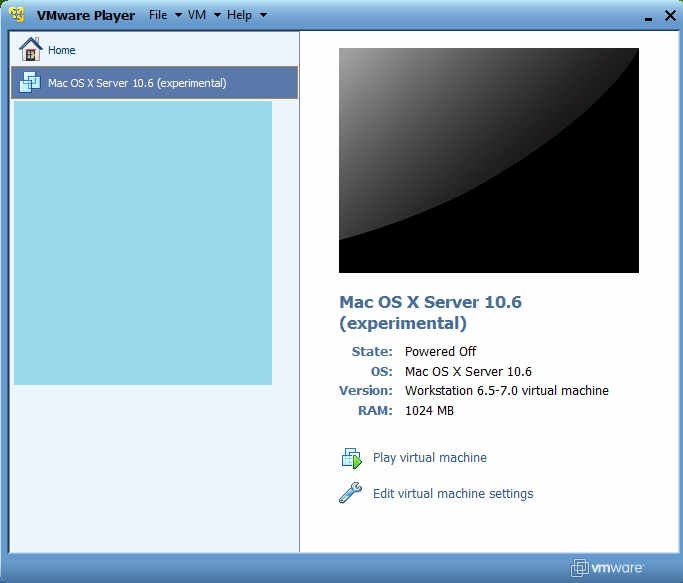Expand the VM menu dropdown arrow
Screen dimensions: 683x583
click(x=217, y=15)
